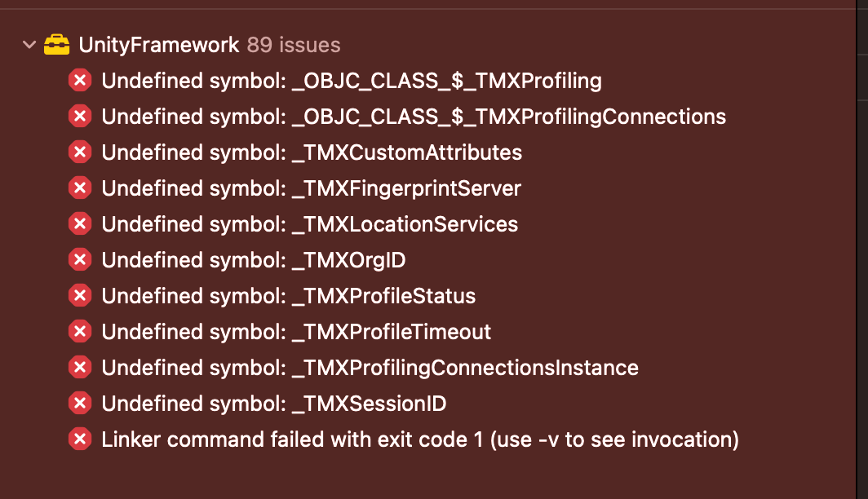Select Linker command failed with exit code 1
The image size is (868, 499).
(x=420, y=439)
